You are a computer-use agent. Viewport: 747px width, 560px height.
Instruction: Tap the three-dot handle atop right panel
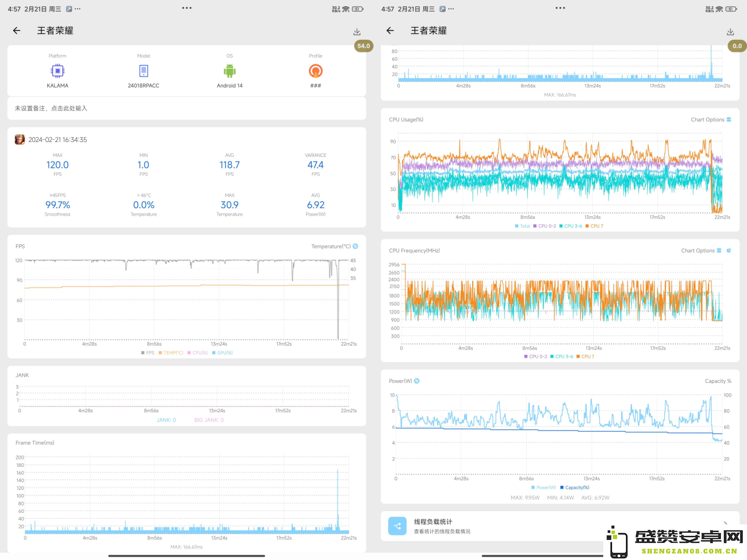click(560, 8)
